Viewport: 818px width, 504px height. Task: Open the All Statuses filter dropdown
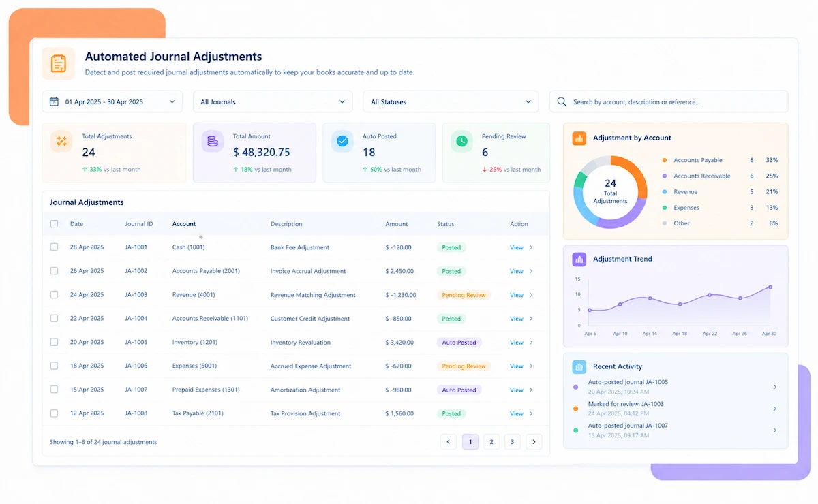(x=451, y=101)
